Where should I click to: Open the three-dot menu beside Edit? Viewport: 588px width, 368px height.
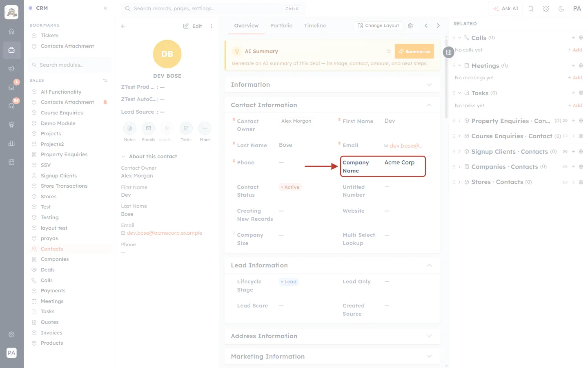211,26
